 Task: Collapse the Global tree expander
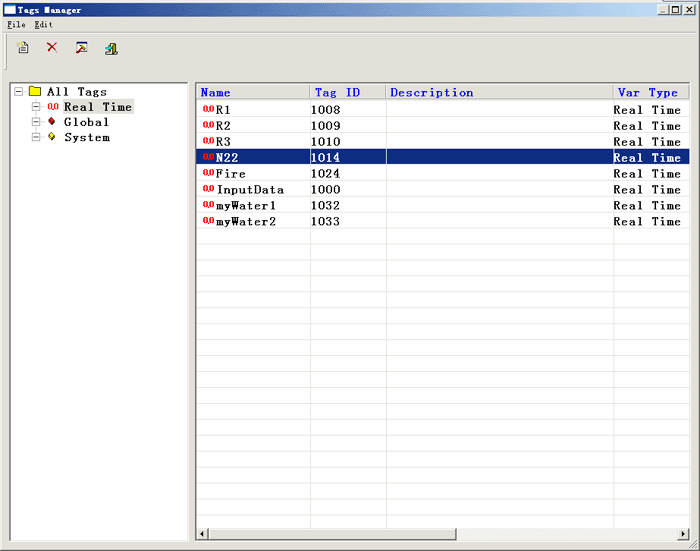coord(36,122)
